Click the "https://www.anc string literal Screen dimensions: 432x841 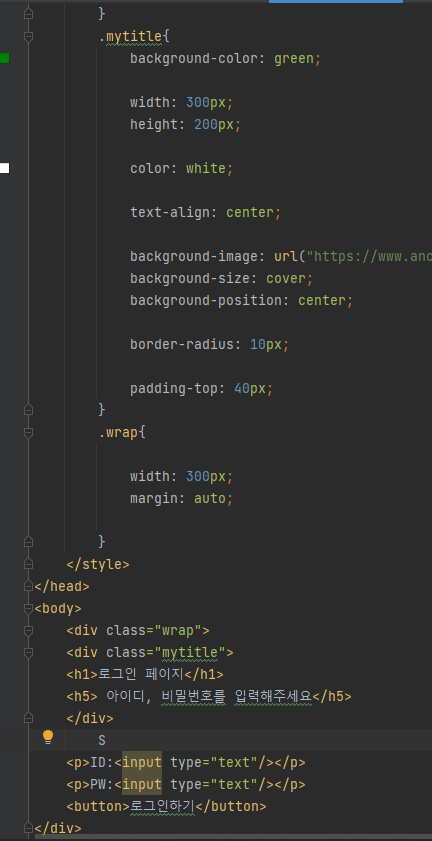click(369, 256)
